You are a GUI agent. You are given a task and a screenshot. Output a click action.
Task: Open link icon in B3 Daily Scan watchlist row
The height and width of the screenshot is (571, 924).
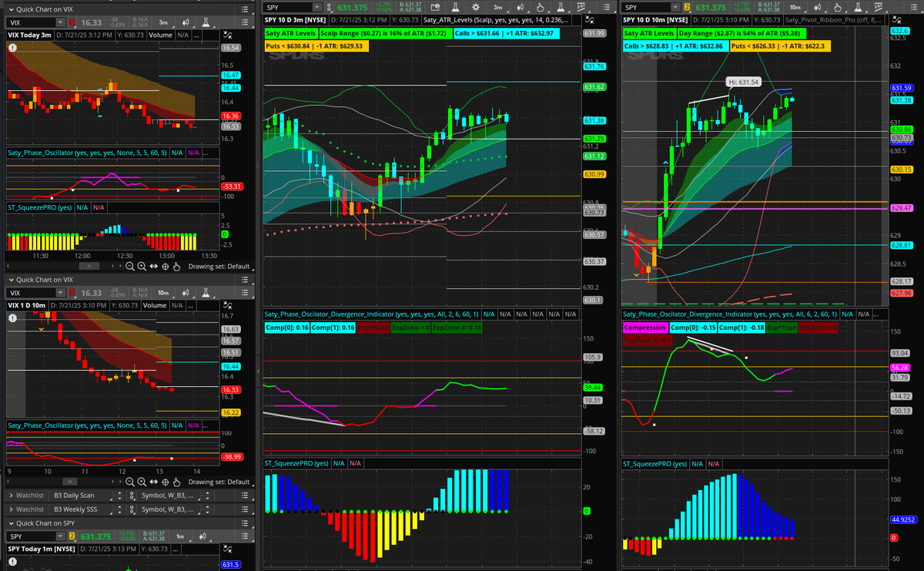point(132,495)
